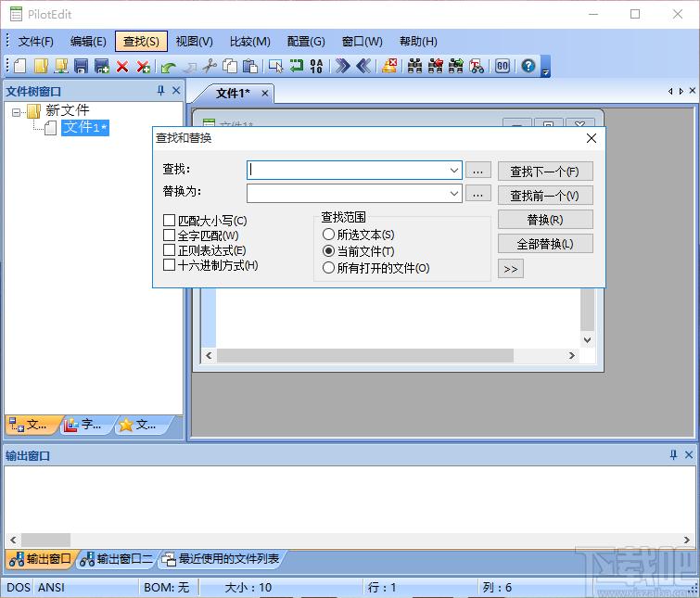Undo the last edit with the green arrow
The width and height of the screenshot is (700, 598).
[168, 67]
